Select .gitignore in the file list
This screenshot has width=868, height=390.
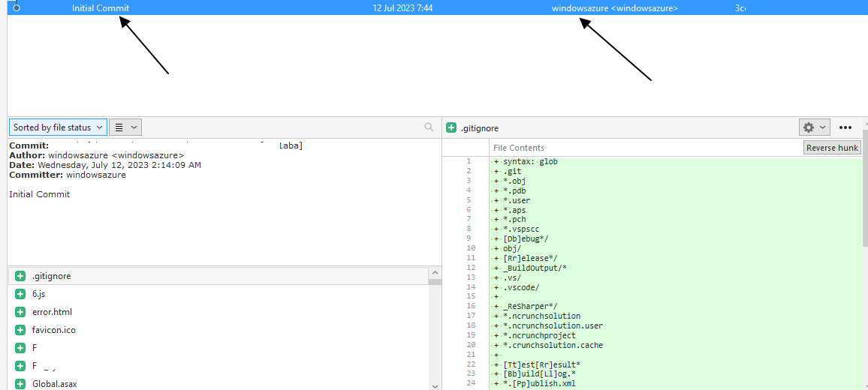pos(52,276)
